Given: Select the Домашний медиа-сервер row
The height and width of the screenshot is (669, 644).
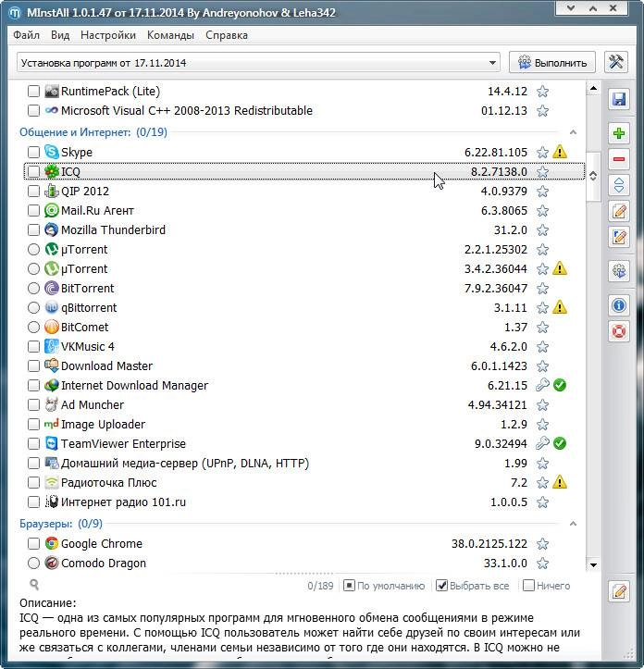Looking at the screenshot, I should point(303,464).
